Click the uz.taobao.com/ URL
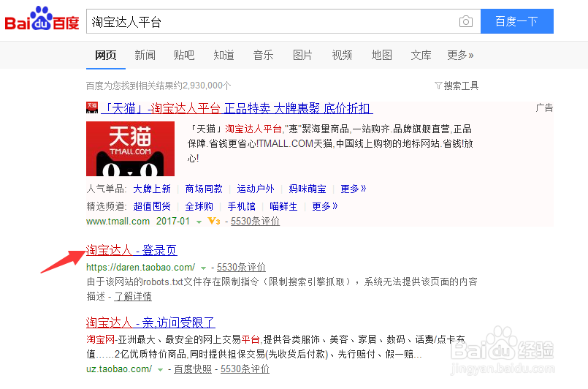This screenshot has width=588, height=389. 119,369
